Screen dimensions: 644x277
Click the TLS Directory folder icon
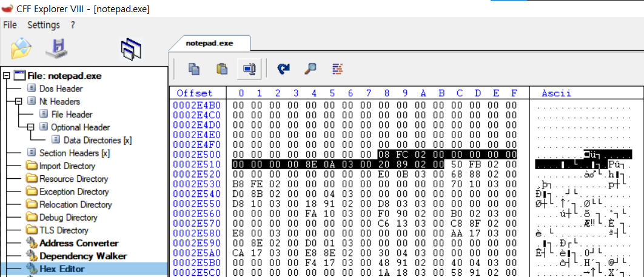pyautogui.click(x=32, y=230)
